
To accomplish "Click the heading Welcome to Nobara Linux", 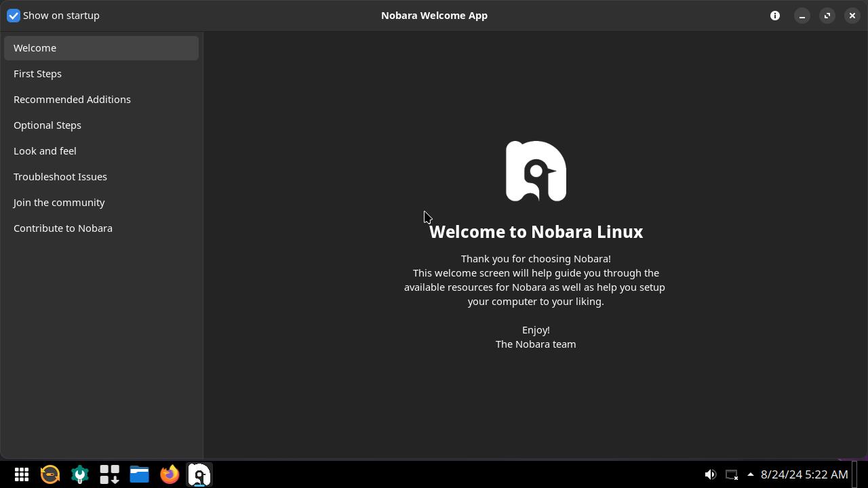I will [536, 232].
